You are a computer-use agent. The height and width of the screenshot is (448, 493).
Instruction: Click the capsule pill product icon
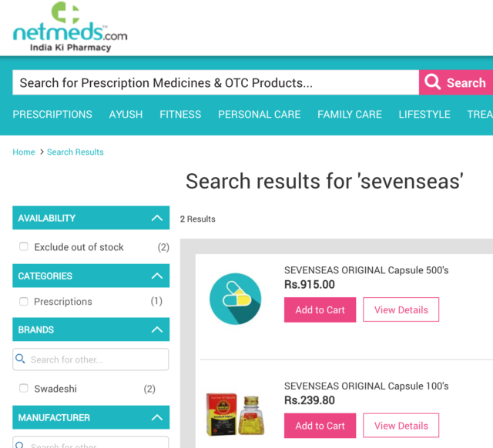[x=235, y=299]
